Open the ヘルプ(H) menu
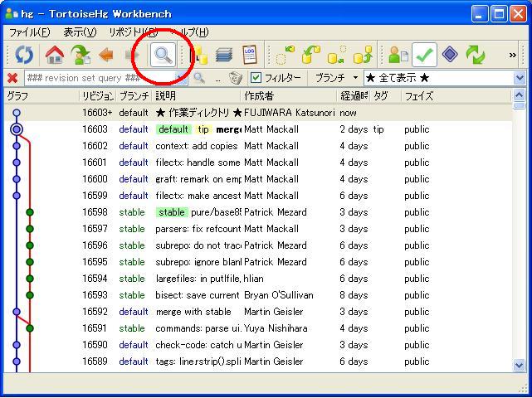Viewport: 532px width, 398px height. (x=190, y=32)
